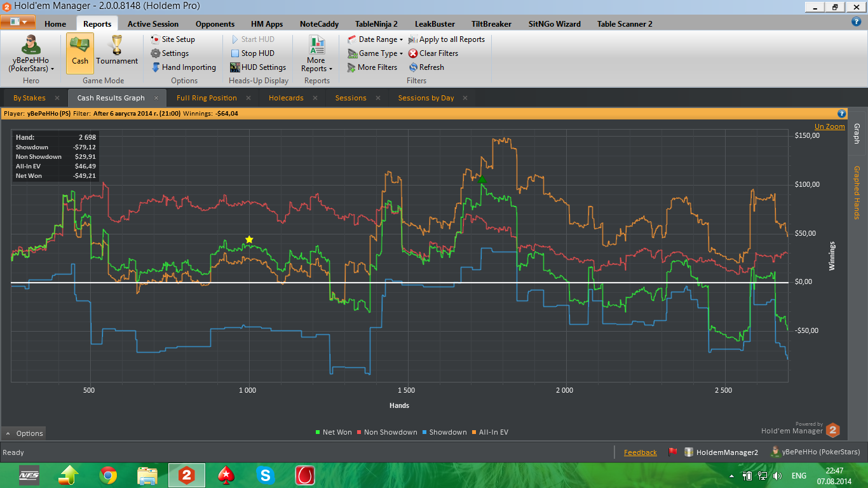Close the Sessions tab
The height and width of the screenshot is (488, 868).
[378, 98]
